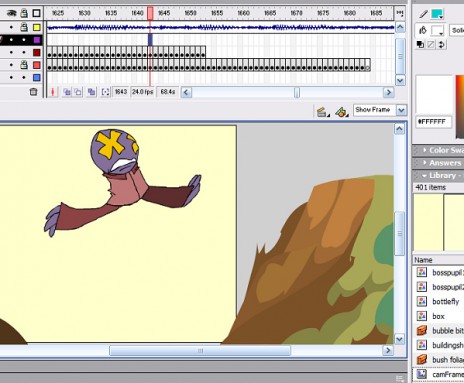464x383 pixels.
Task: Open the Show Frame zoom dropdown
Action: click(402, 110)
